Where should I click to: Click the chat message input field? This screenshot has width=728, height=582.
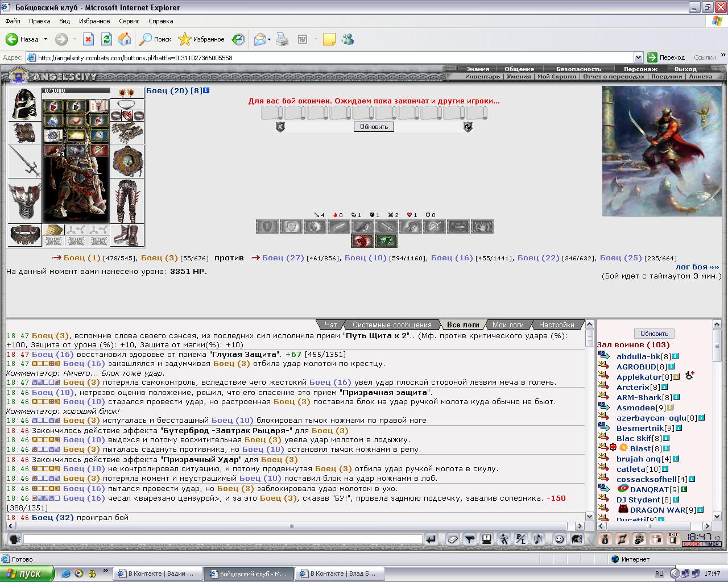click(222, 539)
